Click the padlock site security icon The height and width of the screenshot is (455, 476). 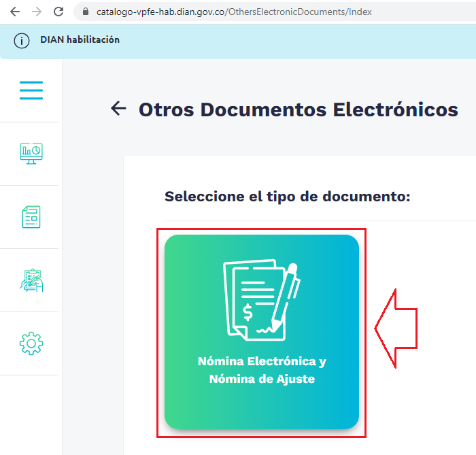[x=86, y=12]
